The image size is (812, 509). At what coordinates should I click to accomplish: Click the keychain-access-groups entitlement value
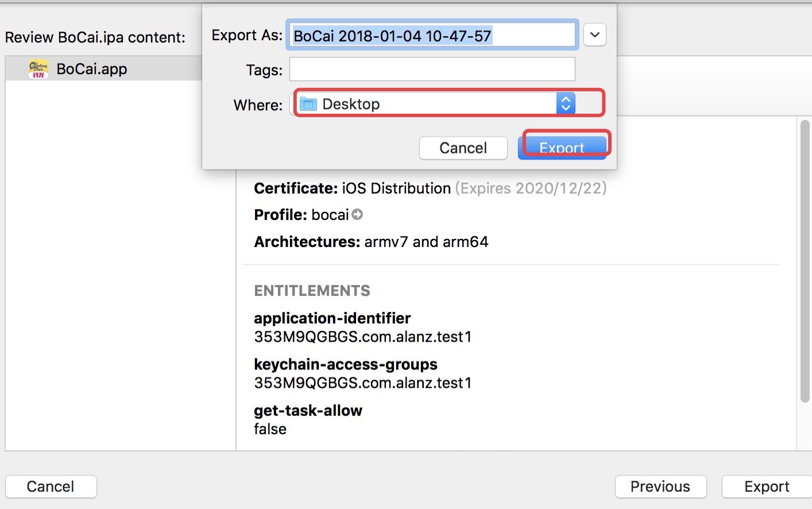pos(362,383)
